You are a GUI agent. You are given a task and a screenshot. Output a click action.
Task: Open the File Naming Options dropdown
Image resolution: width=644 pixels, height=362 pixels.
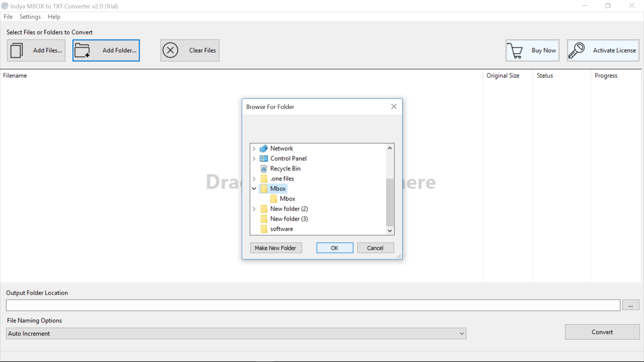(462, 334)
